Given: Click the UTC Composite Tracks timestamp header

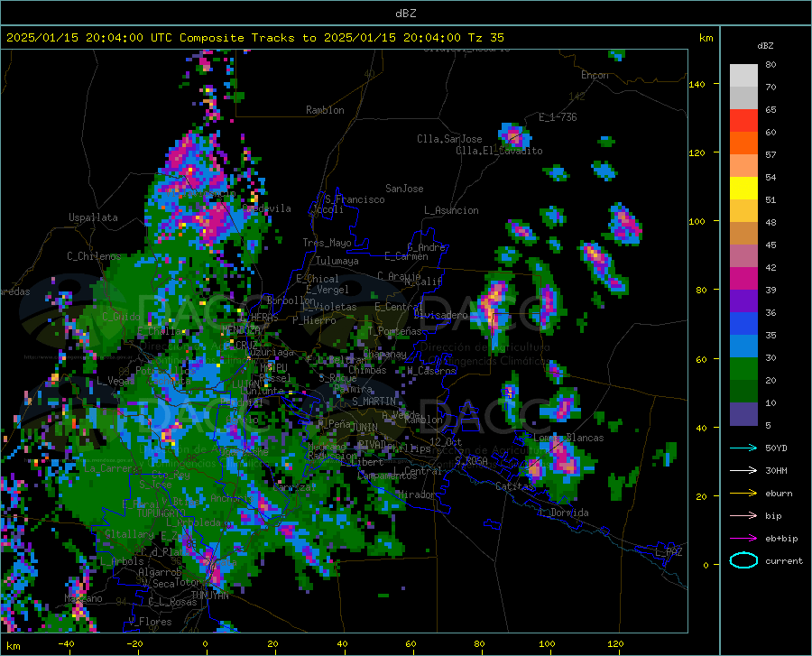Looking at the screenshot, I should pos(254,38).
